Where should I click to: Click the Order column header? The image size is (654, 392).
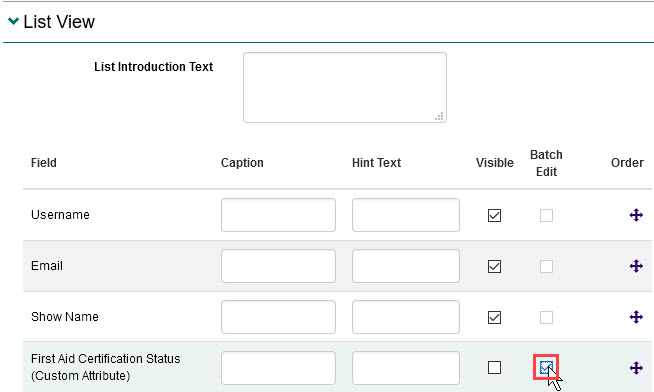[627, 163]
